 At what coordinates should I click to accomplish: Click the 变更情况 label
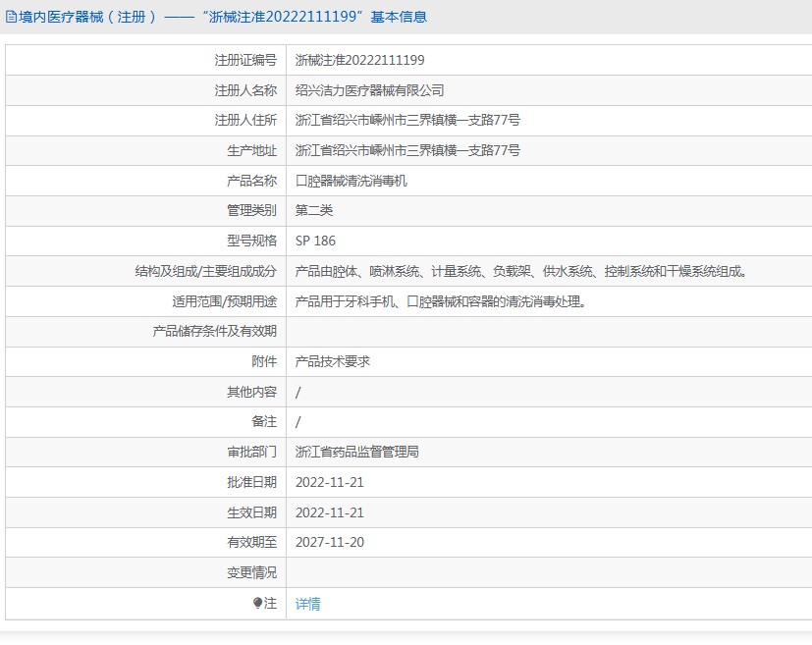[251, 572]
